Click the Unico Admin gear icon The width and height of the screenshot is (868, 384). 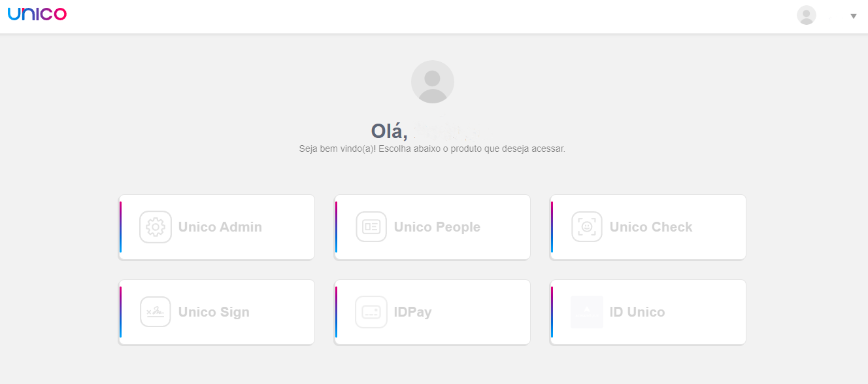156,227
